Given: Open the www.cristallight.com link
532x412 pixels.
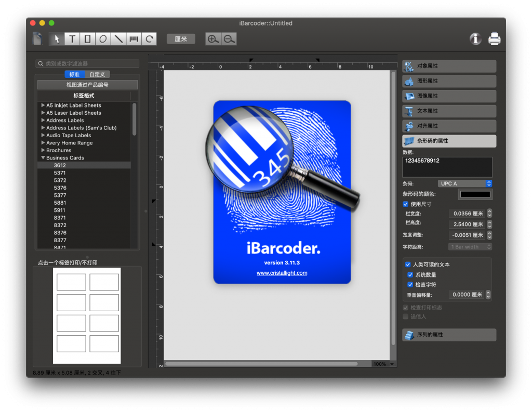Looking at the screenshot, I should (282, 273).
